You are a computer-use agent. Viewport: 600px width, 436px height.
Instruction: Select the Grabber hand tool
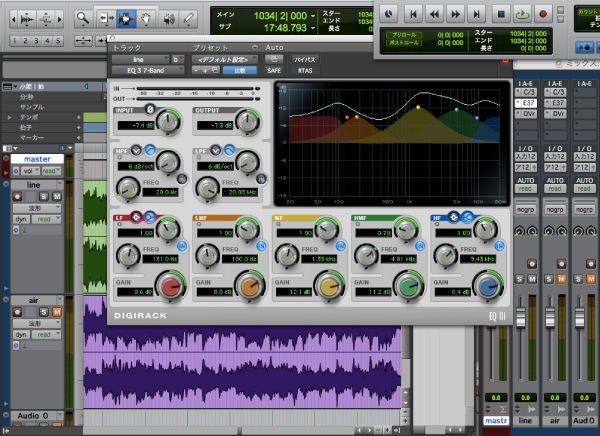[x=147, y=18]
